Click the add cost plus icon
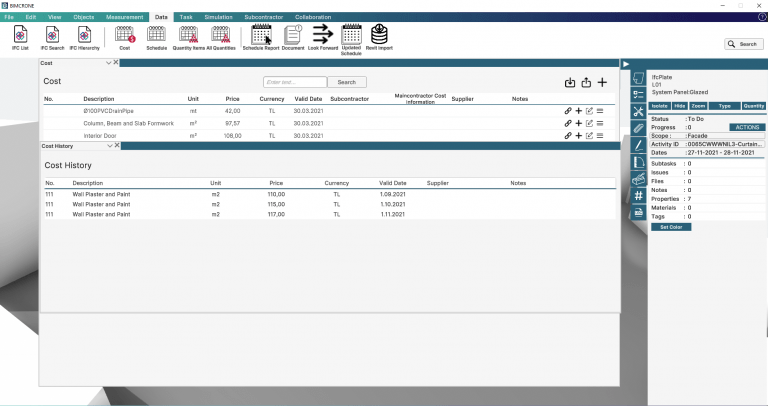Image resolution: width=768 pixels, height=406 pixels. (602, 82)
